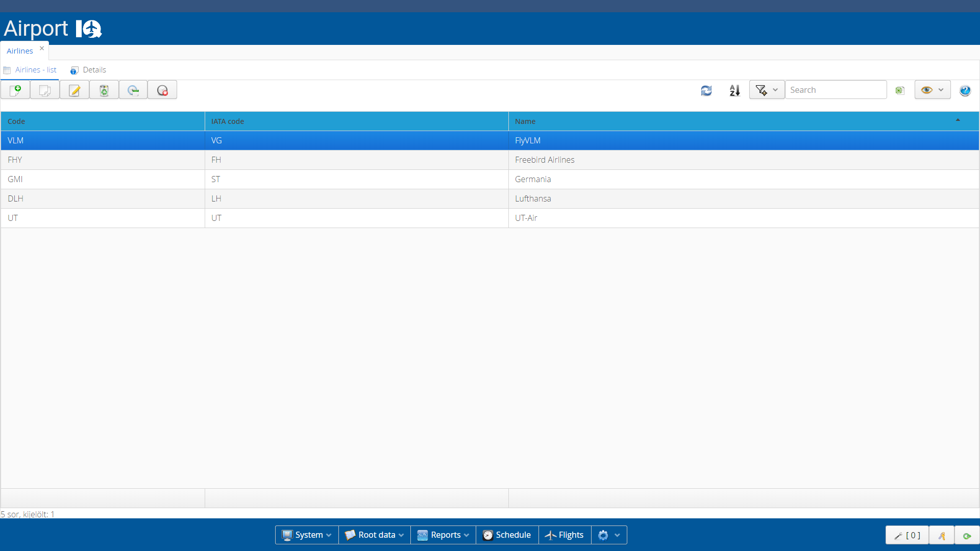980x551 pixels.
Task: Open the Reports menu
Action: click(x=443, y=535)
